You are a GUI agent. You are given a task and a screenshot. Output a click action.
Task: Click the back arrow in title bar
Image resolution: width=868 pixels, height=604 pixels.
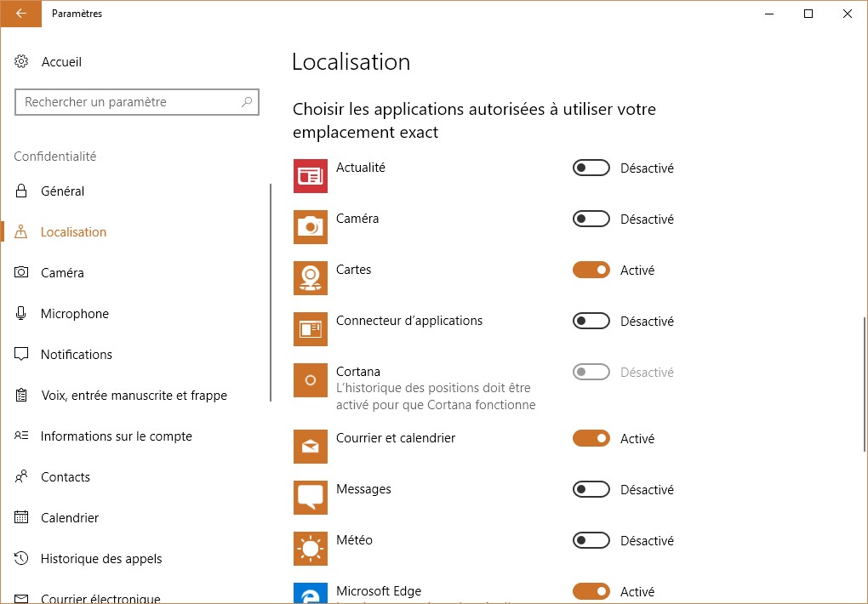point(20,14)
